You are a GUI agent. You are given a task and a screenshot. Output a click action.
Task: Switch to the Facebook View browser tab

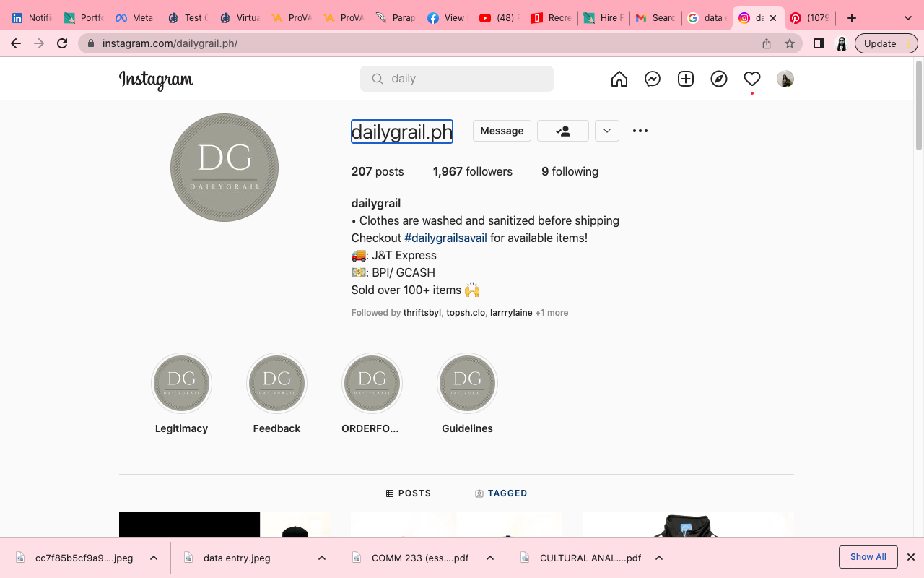[447, 18]
